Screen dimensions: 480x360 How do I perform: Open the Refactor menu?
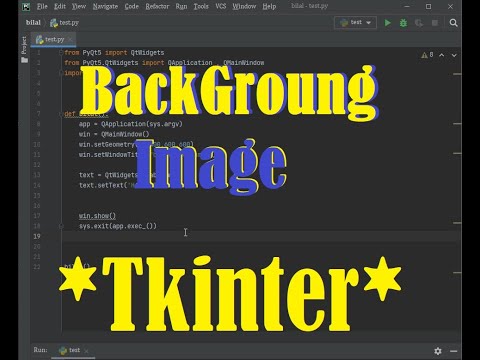point(157,6)
